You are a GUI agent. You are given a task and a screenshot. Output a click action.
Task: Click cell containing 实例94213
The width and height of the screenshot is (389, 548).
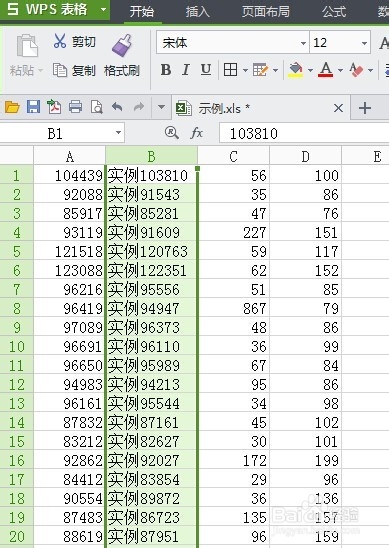(151, 384)
